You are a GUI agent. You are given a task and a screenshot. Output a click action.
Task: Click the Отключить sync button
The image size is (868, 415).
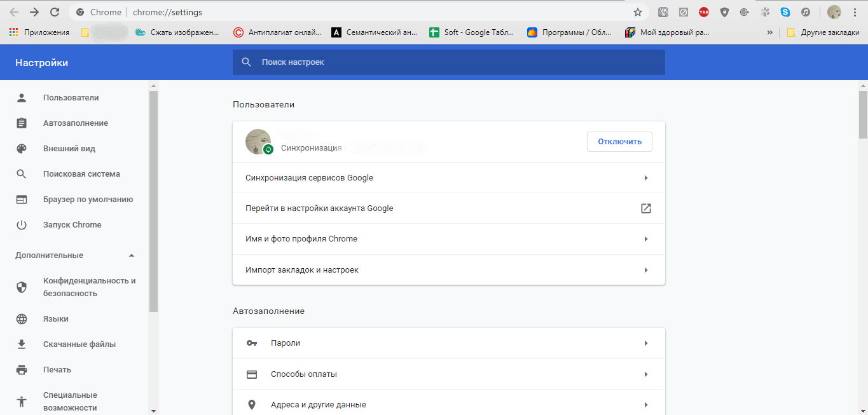[619, 142]
